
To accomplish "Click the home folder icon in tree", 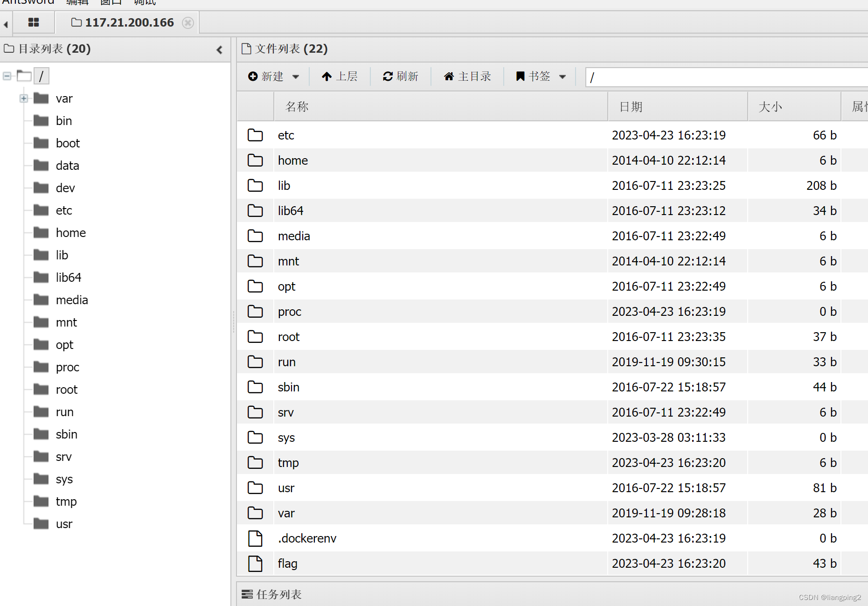I will click(x=41, y=232).
